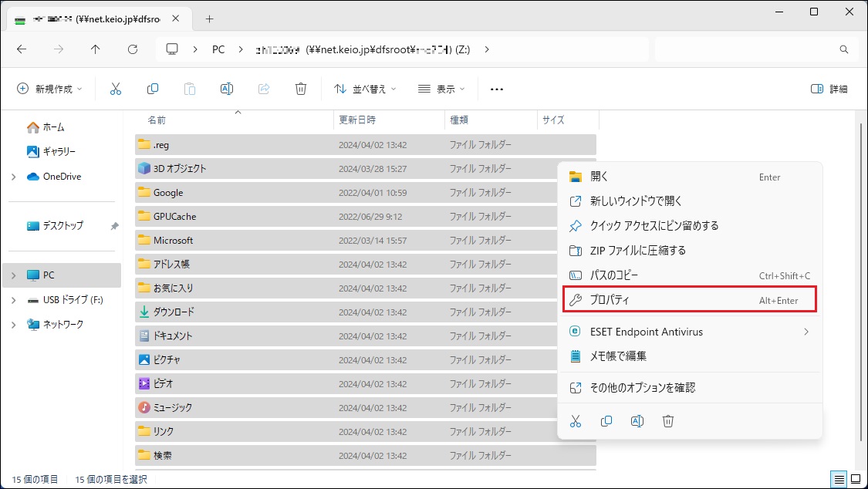Toggle the 詳細 details pane
This screenshot has width=868, height=489.
[829, 89]
